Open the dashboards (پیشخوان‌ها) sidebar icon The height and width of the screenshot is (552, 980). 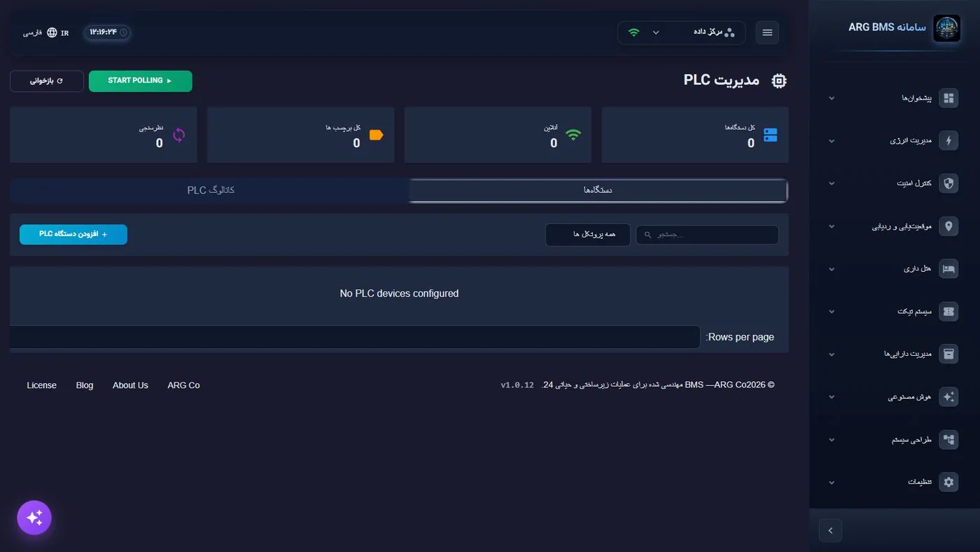tap(948, 98)
